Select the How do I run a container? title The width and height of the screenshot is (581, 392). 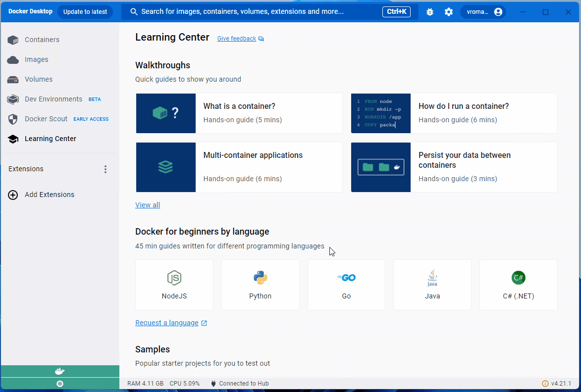pyautogui.click(x=464, y=106)
